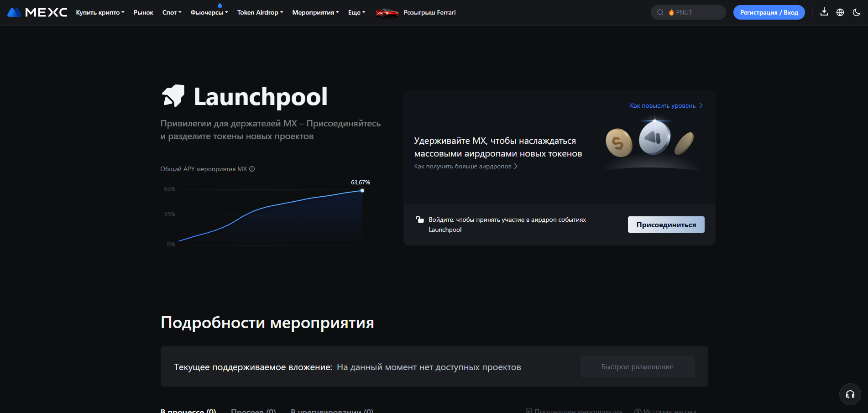Click the MEXC logo
Screen dimensions: 868x413
point(37,12)
